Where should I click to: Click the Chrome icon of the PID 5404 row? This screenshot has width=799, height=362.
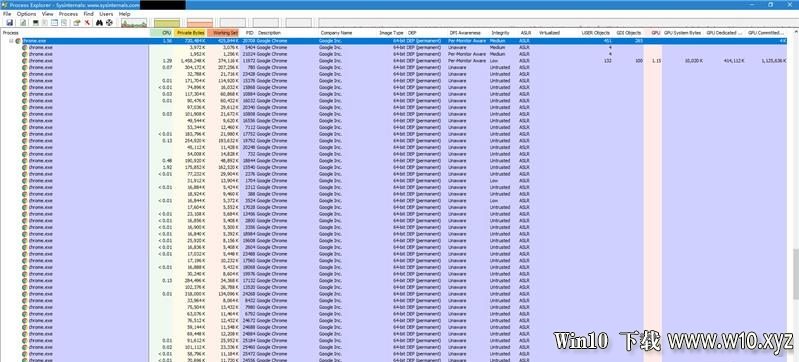(x=25, y=47)
